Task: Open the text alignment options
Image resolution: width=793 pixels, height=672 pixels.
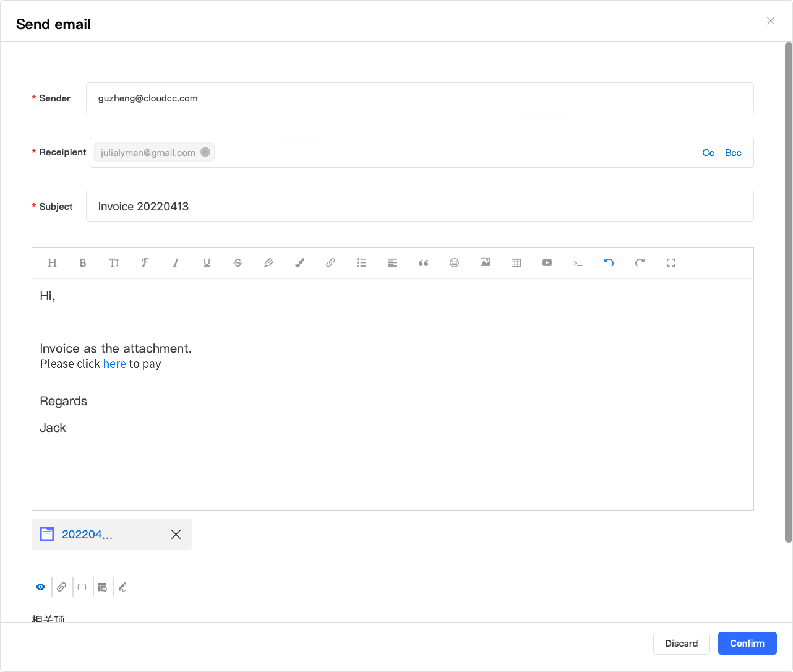Action: coord(392,263)
